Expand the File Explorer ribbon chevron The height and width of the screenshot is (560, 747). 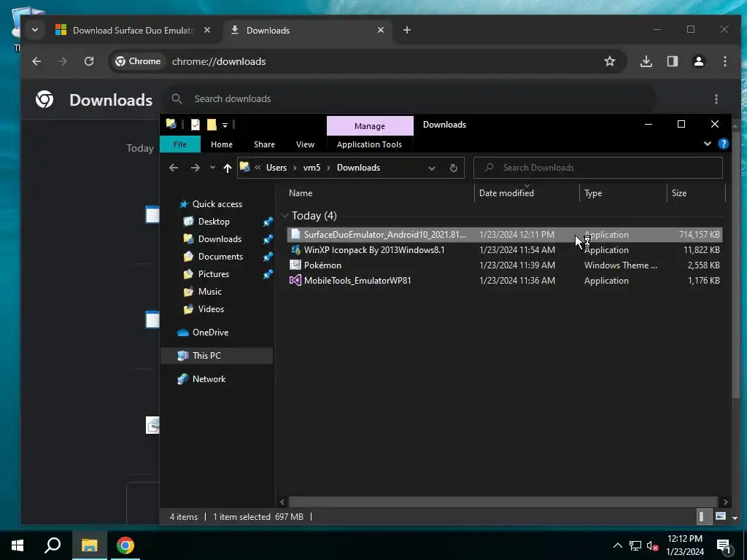coord(708,144)
